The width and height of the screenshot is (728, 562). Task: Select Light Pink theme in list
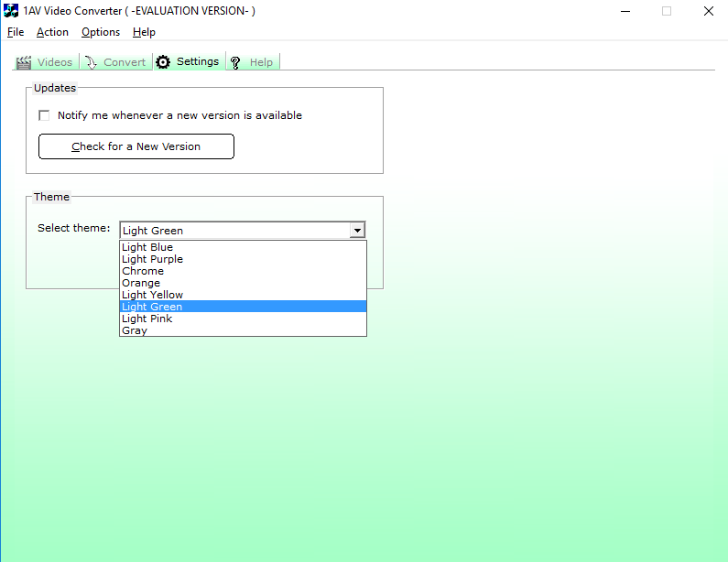coord(243,319)
